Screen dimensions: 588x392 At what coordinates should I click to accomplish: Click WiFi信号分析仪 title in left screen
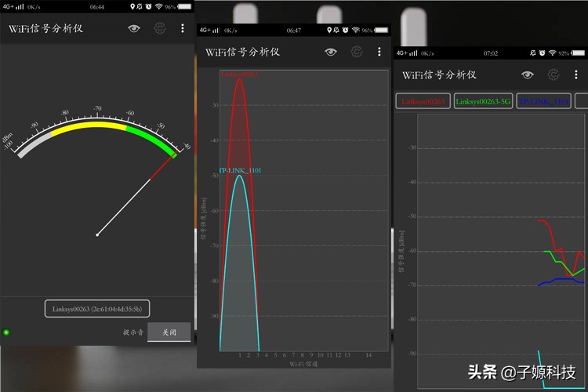pyautogui.click(x=45, y=28)
